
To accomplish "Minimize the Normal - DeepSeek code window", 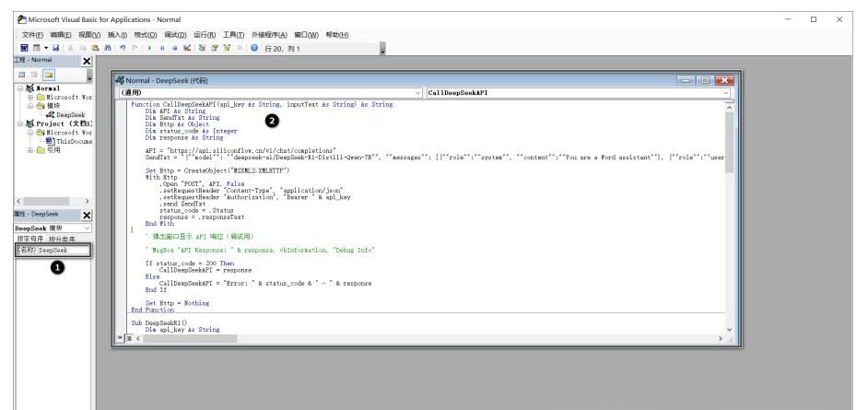I will coord(686,80).
